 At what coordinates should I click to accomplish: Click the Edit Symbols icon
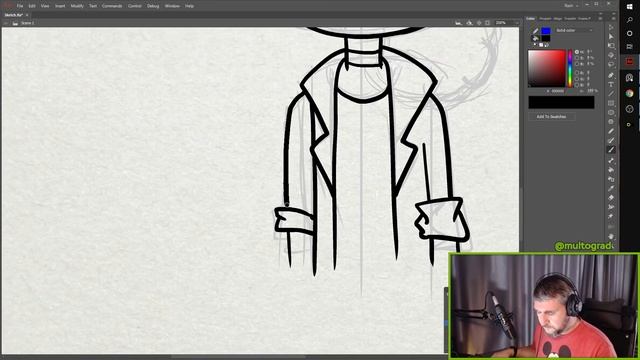pos(469,23)
